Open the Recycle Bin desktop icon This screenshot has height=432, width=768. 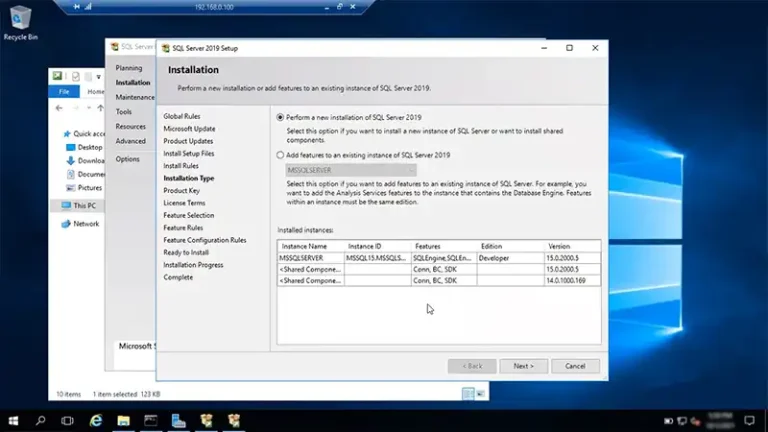click(21, 23)
